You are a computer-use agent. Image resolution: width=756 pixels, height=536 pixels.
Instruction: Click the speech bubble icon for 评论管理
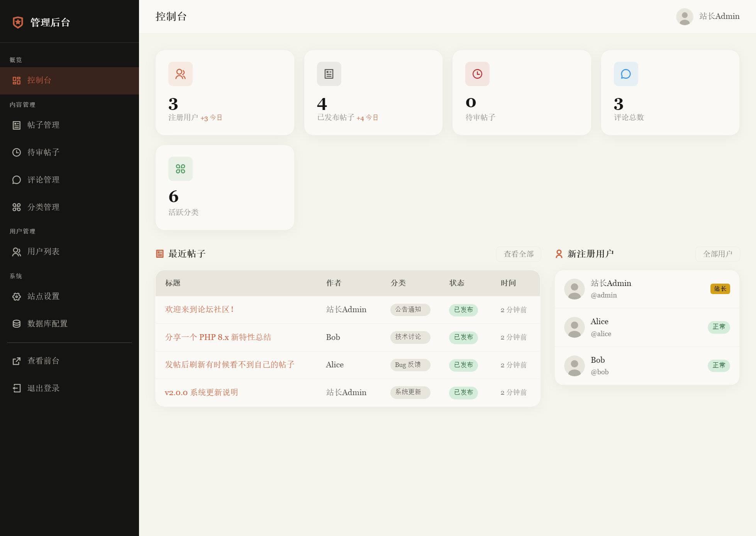click(x=16, y=180)
